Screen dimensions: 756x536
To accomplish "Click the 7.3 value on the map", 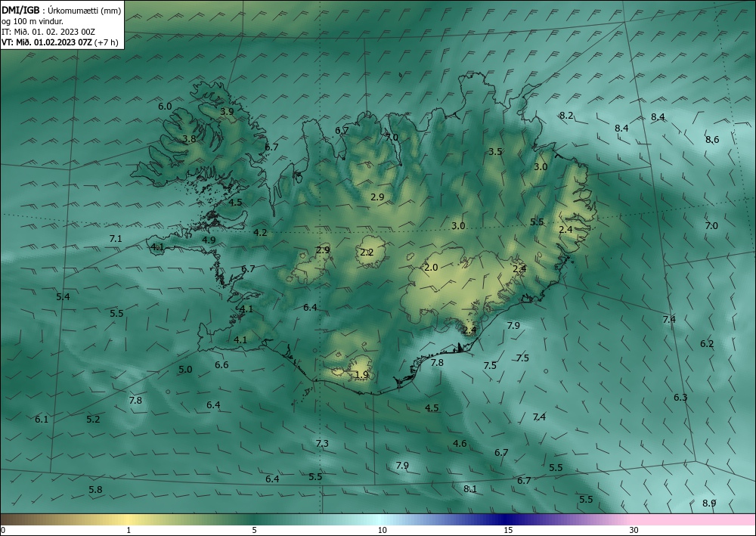I will [x=322, y=443].
